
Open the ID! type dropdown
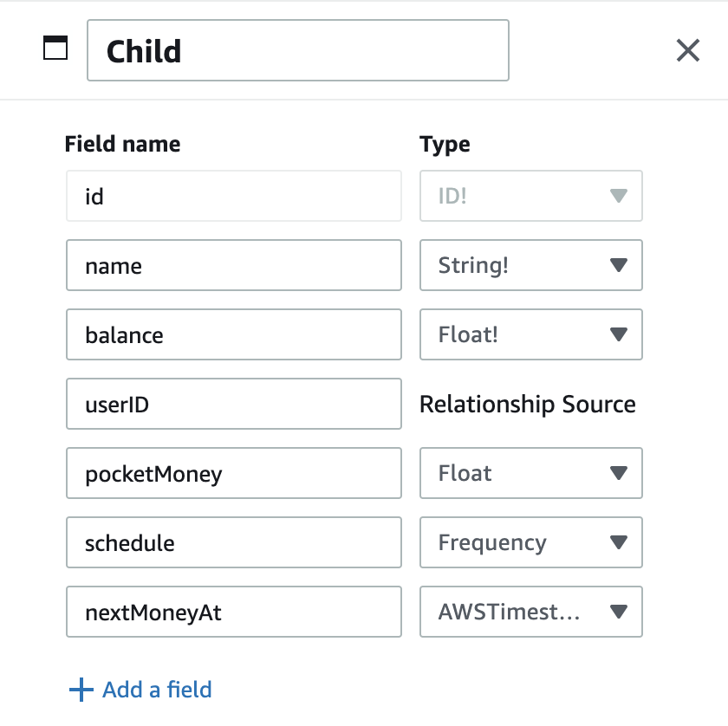click(531, 196)
